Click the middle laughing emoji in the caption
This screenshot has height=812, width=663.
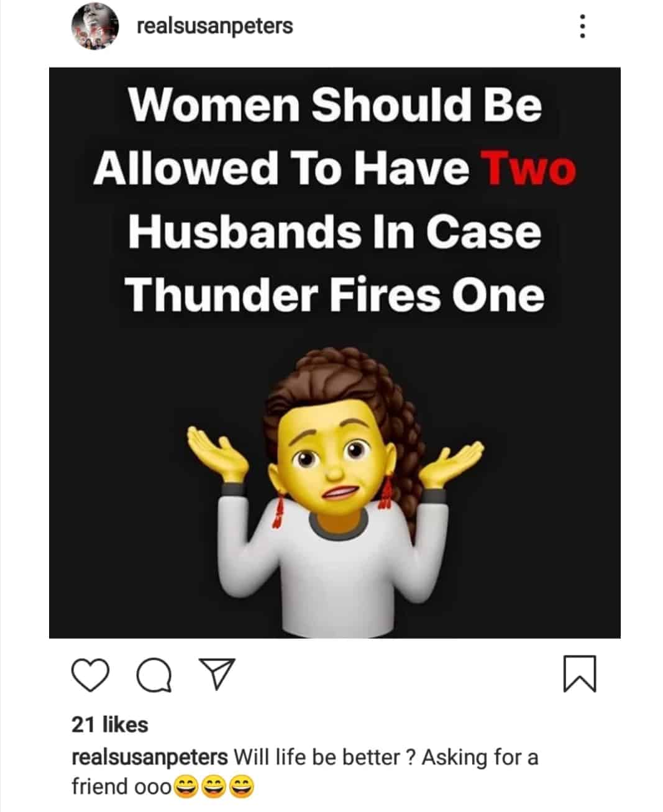[214, 788]
